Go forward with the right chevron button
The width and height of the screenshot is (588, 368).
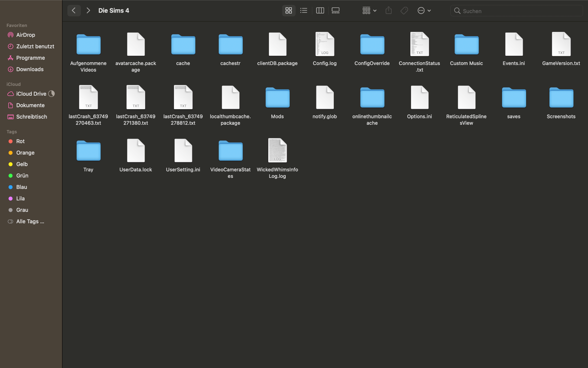pyautogui.click(x=88, y=10)
